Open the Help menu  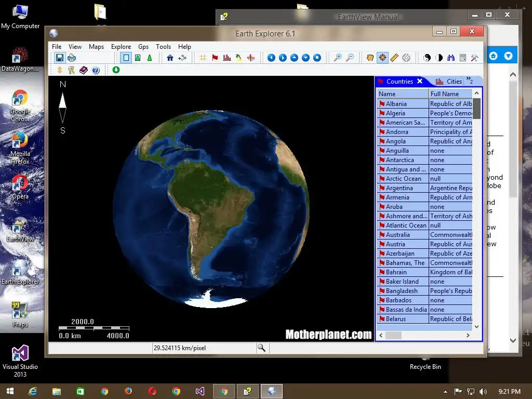pyautogui.click(x=184, y=46)
